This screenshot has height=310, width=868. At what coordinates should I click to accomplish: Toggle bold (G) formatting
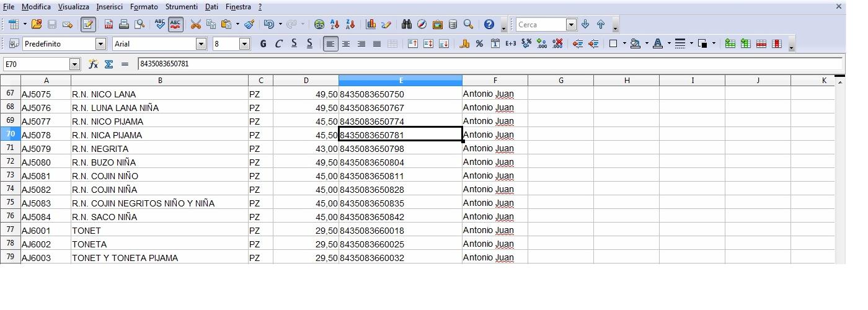(263, 43)
